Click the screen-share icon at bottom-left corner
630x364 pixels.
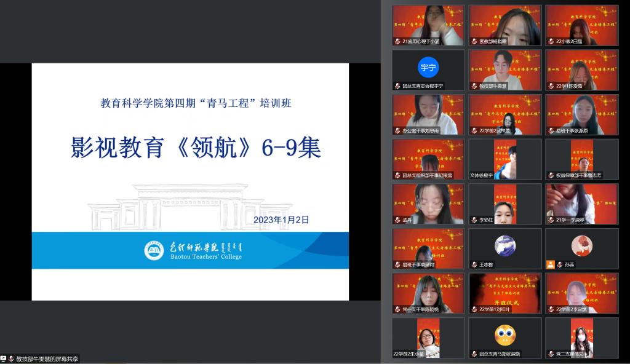(x=4, y=358)
